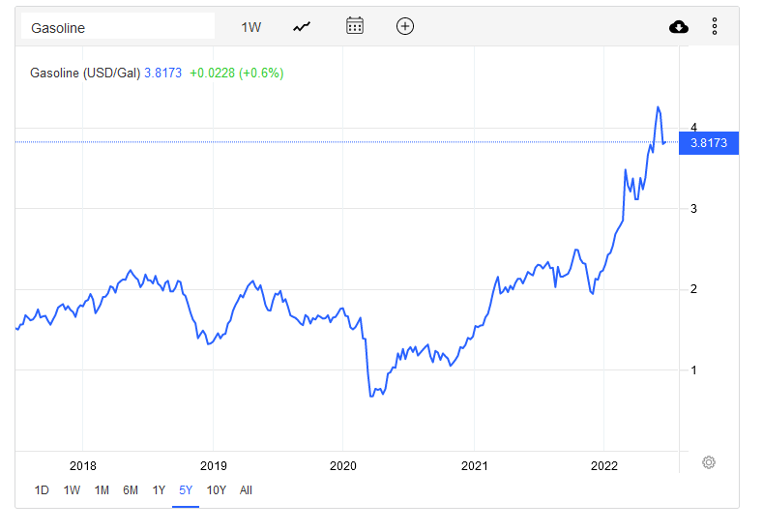Click the Gasoline (USD/Gal) legend label
Viewport: 763px width, 532px height.
coord(85,73)
